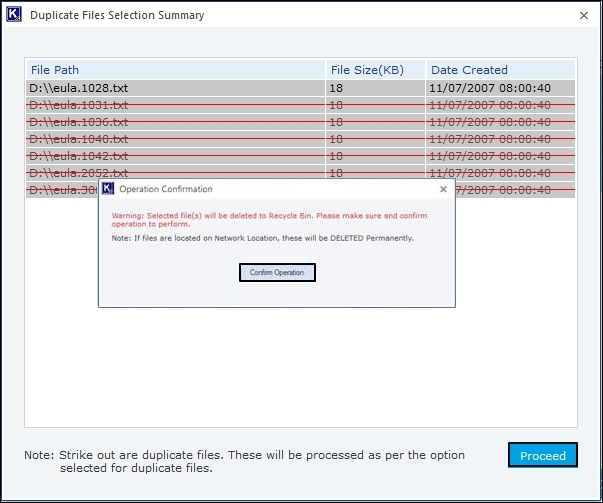This screenshot has height=503, width=603.
Task: Select struck-out row D:\\eula.1036.txt
Action: click(301, 122)
